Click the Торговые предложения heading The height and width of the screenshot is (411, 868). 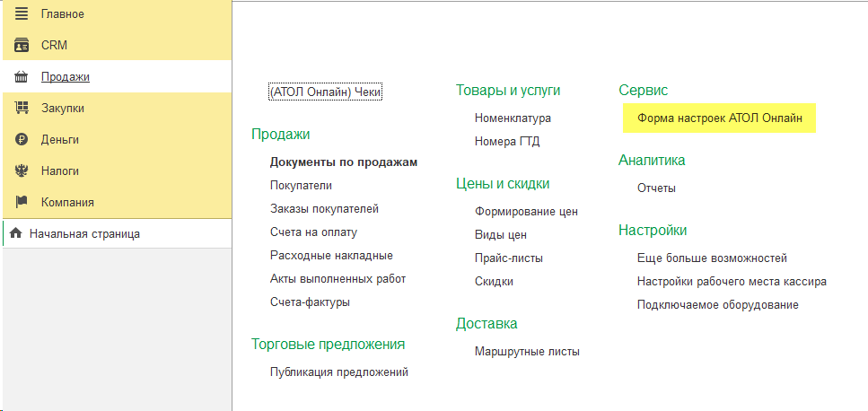[329, 344]
